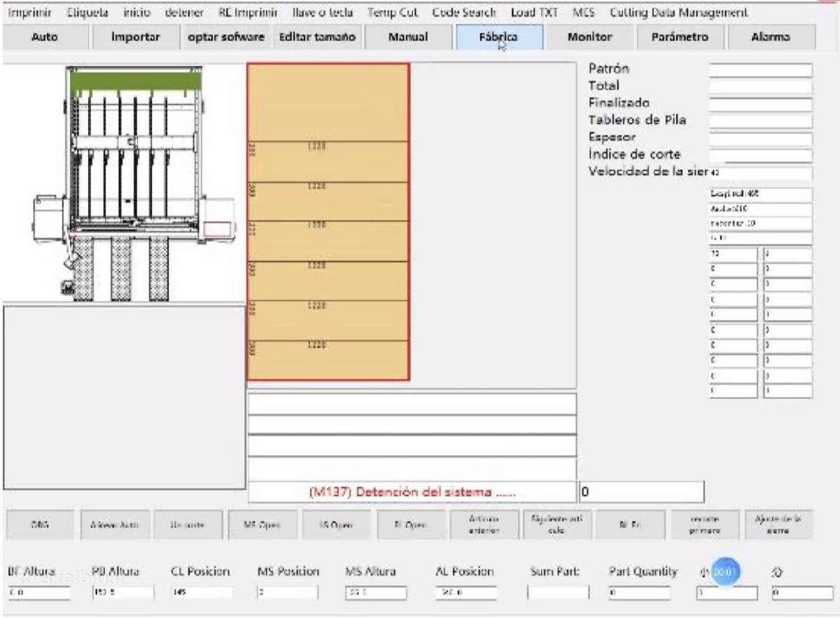Click the MS Open button
This screenshot has width=840, height=619.
262,524
